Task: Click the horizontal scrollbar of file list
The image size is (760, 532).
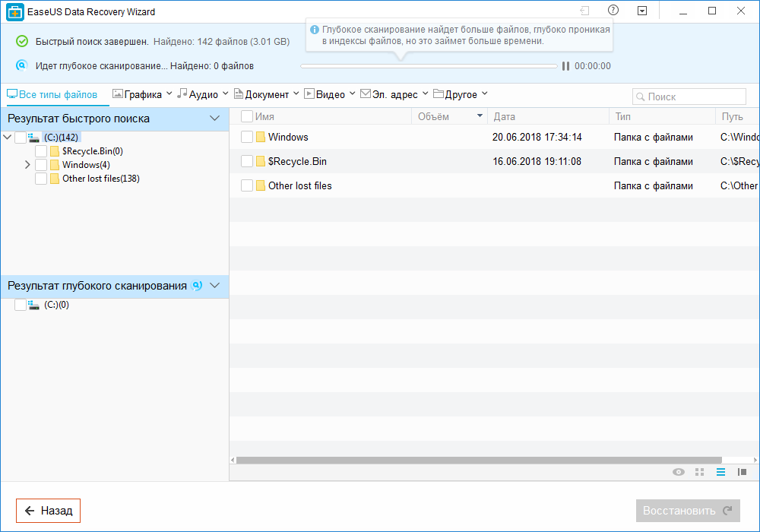Action: tap(479, 460)
